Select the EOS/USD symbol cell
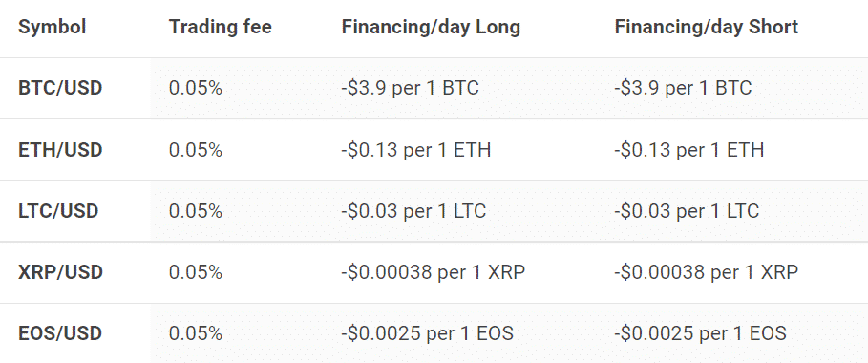This screenshot has height=363, width=868. pyautogui.click(x=60, y=333)
